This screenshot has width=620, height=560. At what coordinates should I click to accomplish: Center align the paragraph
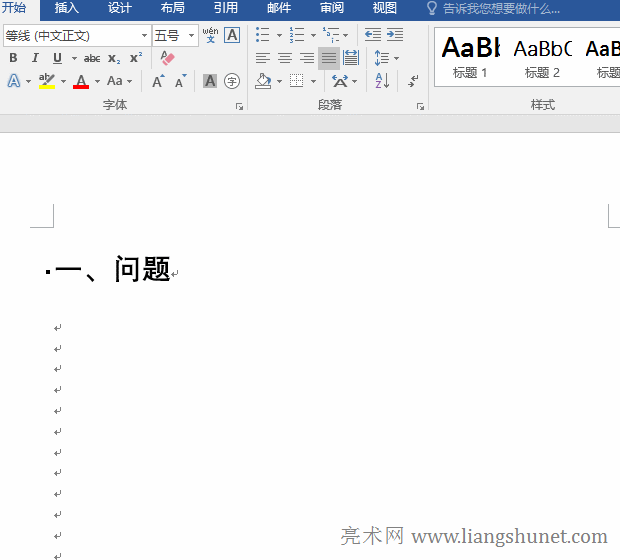pyautogui.click(x=285, y=58)
